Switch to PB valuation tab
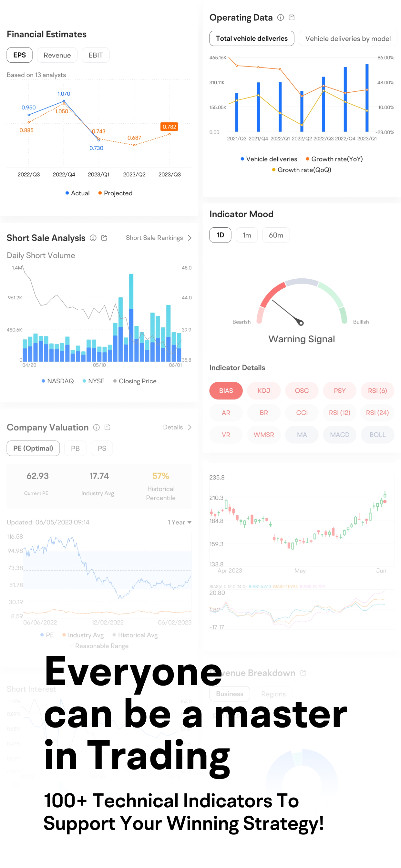This screenshot has width=401, height=868. pos(76,448)
